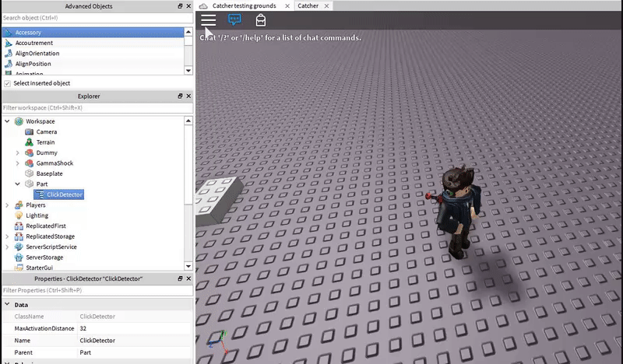Undock the Properties panel
The image size is (623, 364).
tap(180, 278)
